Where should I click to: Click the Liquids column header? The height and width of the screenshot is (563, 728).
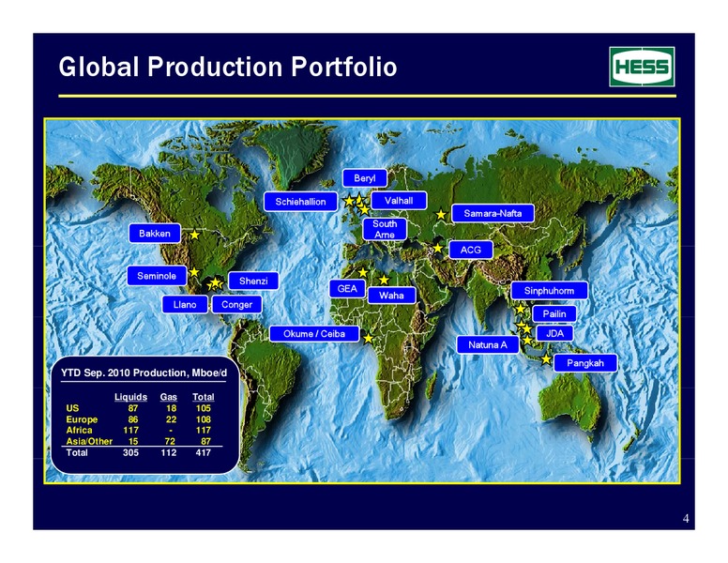click(x=131, y=397)
